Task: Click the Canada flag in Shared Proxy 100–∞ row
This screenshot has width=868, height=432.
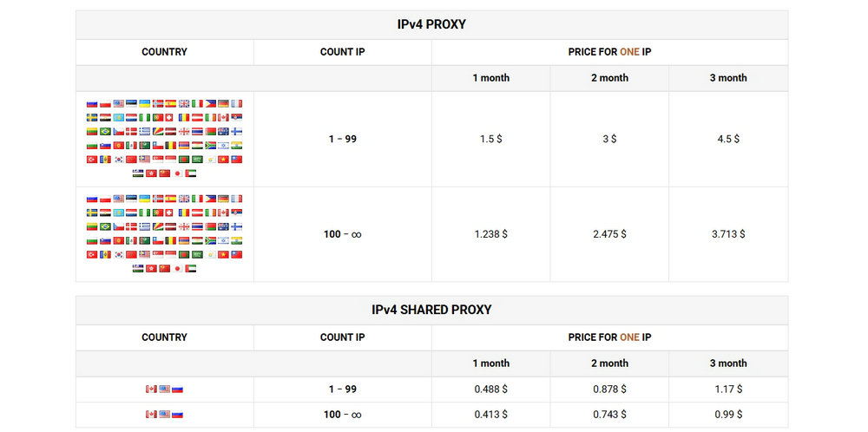Action: (151, 415)
